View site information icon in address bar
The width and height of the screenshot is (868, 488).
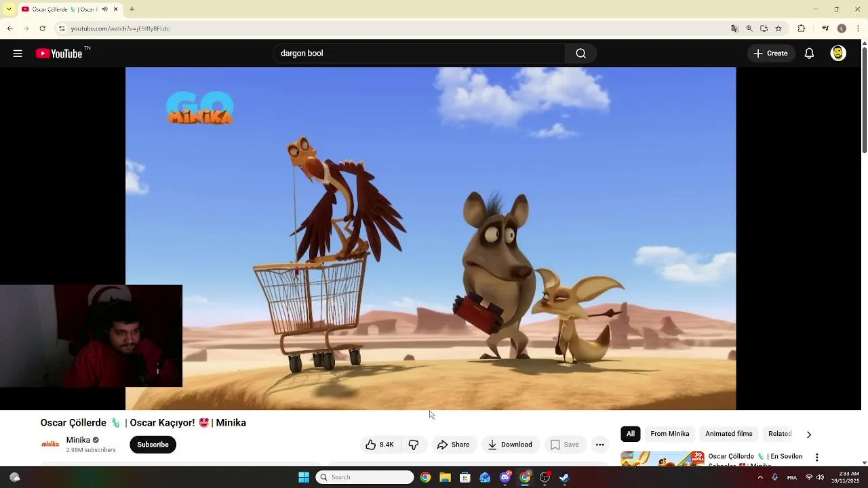(x=61, y=28)
